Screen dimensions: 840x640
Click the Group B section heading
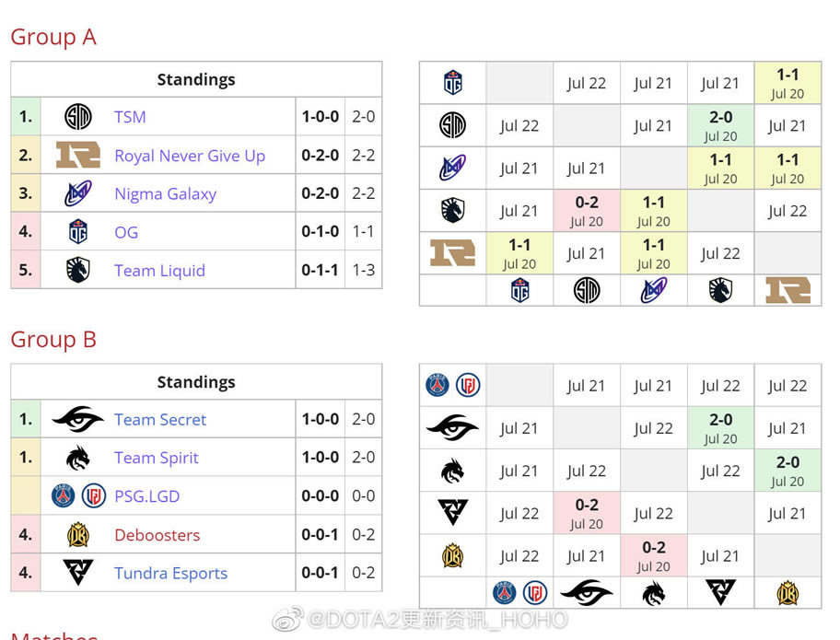click(x=53, y=340)
